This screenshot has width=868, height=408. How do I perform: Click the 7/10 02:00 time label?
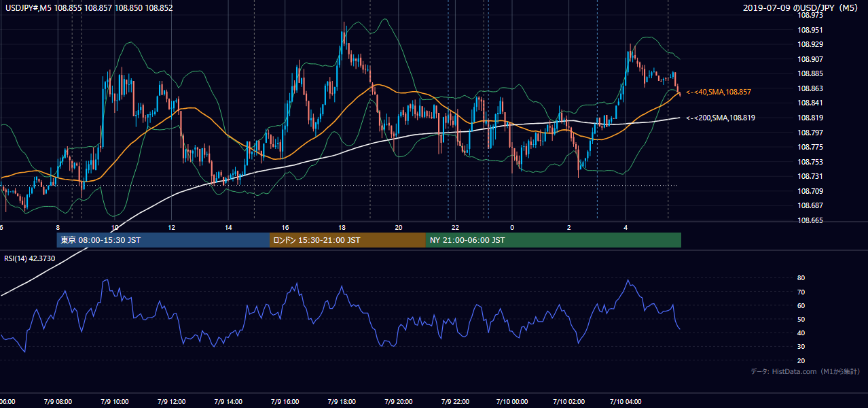(569, 402)
